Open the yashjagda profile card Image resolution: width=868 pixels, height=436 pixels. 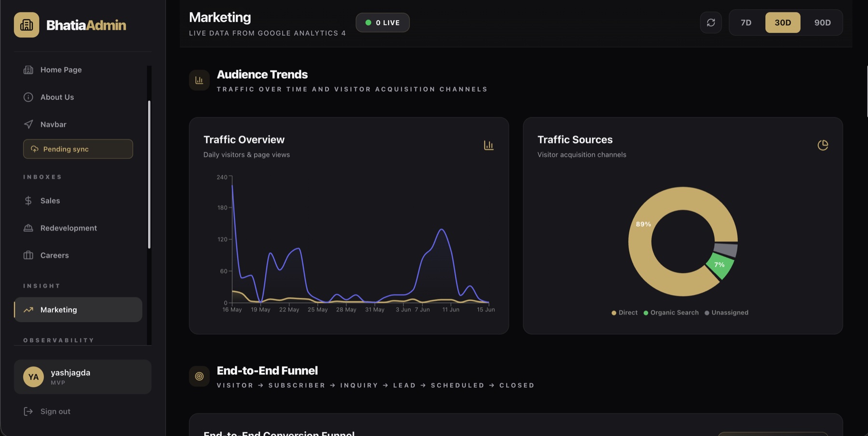[82, 377]
